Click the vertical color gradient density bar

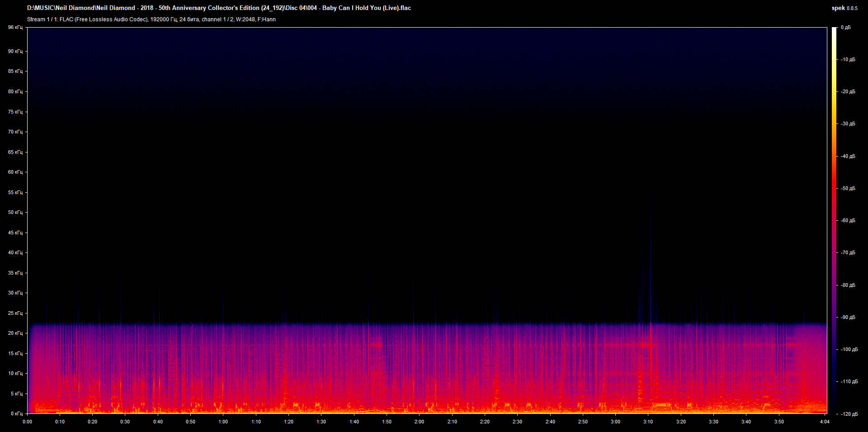(834, 221)
